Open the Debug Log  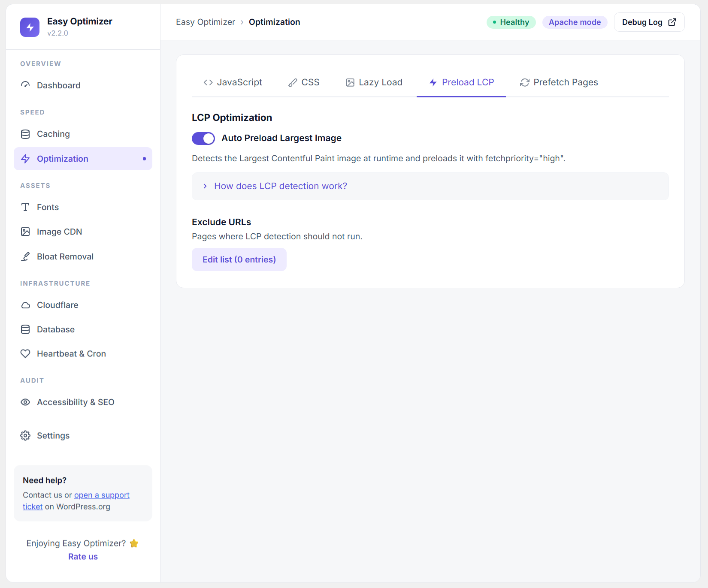(x=649, y=22)
